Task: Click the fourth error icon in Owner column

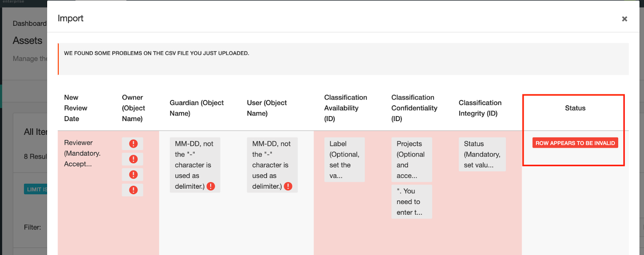Action: 133,190
